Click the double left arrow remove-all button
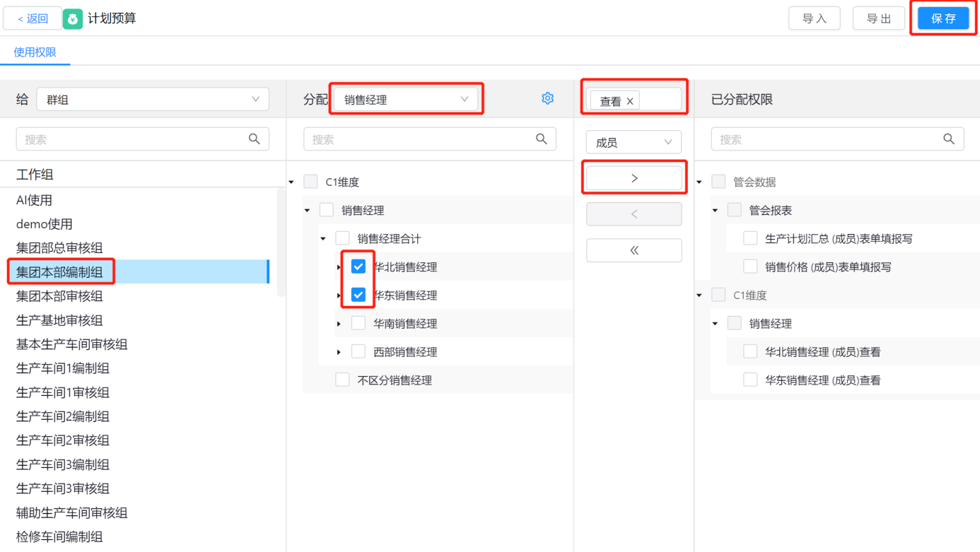This screenshot has height=552, width=980. pos(634,250)
